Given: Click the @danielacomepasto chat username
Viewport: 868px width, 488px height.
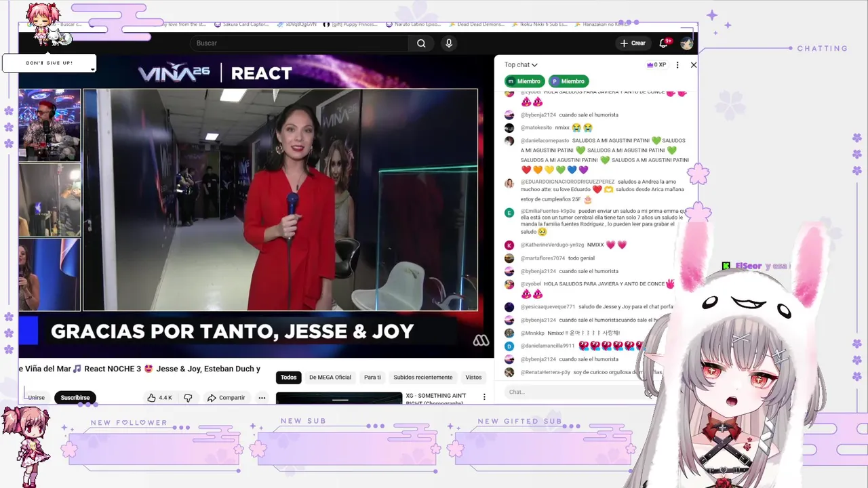Looking at the screenshot, I should click(545, 141).
